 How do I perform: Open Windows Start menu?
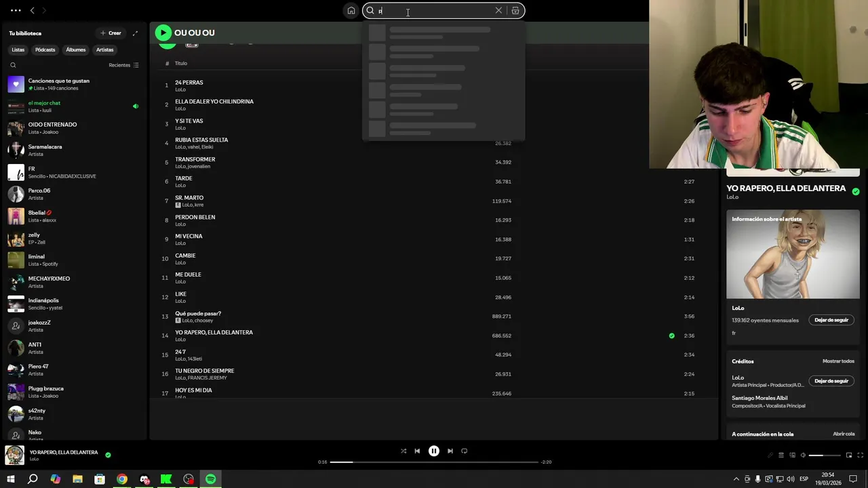pyautogui.click(x=10, y=479)
